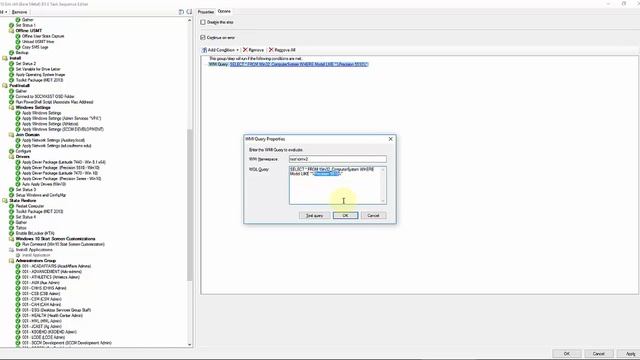The height and width of the screenshot is (360, 640).
Task: Select Setup Windows and ConfigMgr step
Action: coord(41,195)
